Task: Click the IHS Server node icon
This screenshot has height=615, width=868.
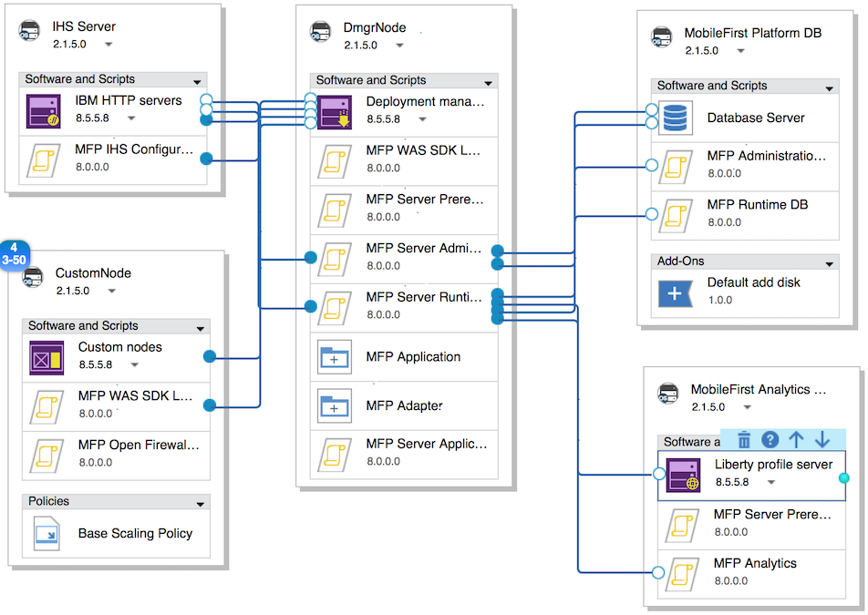Action: coord(29,31)
